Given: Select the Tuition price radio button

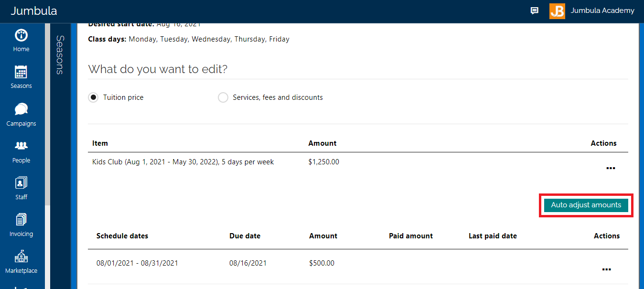Looking at the screenshot, I should (93, 97).
